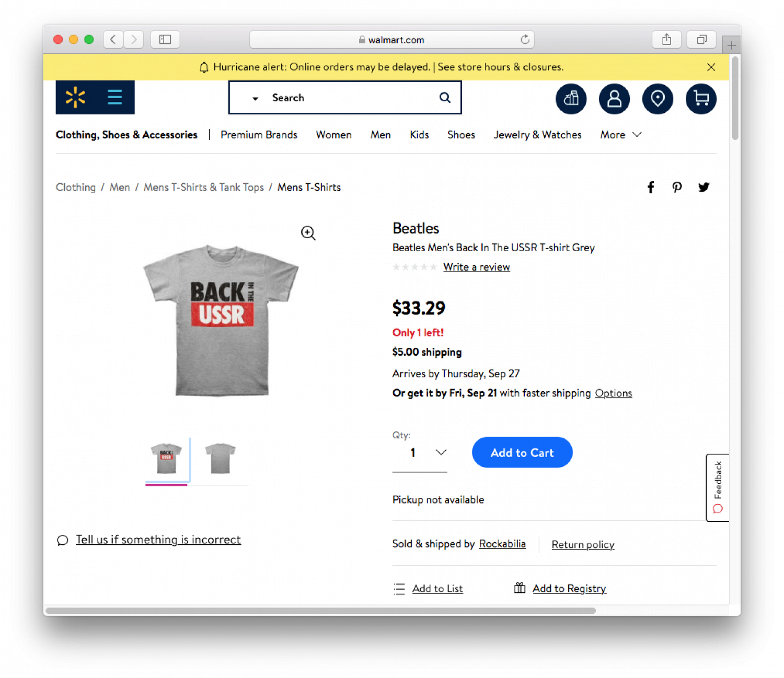The image size is (784, 678).
Task: Go to Mens T-Shirts & Tank Tops breadcrumb
Action: pos(204,188)
